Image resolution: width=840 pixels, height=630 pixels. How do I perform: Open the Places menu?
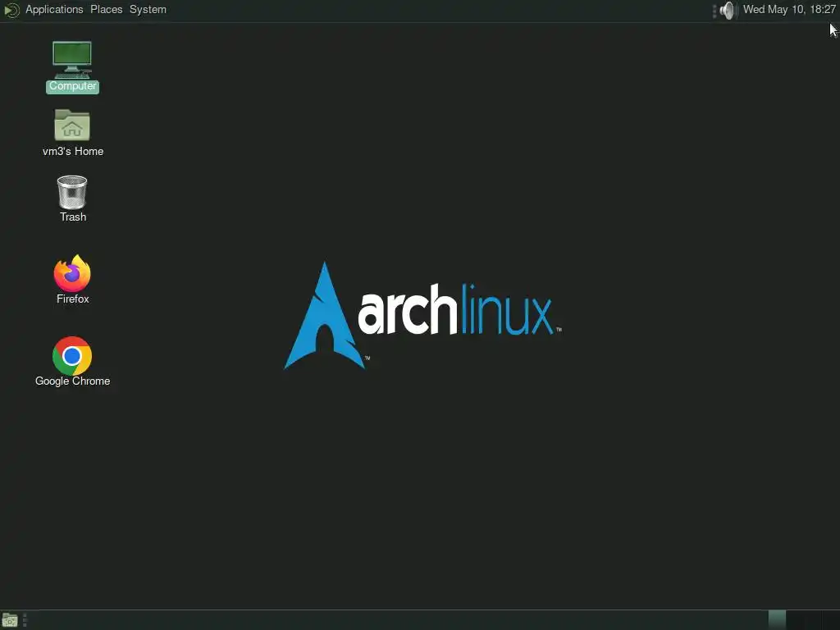106,10
